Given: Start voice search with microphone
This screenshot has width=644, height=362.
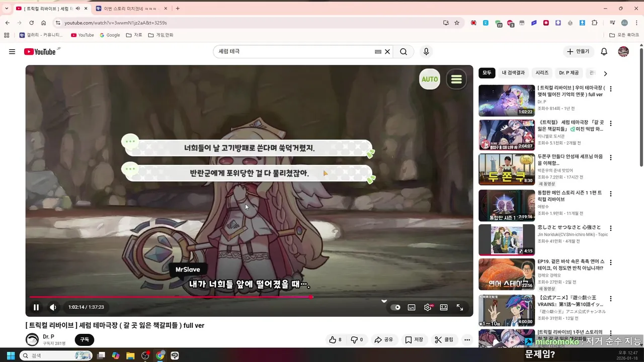Looking at the screenshot, I should pos(426,52).
